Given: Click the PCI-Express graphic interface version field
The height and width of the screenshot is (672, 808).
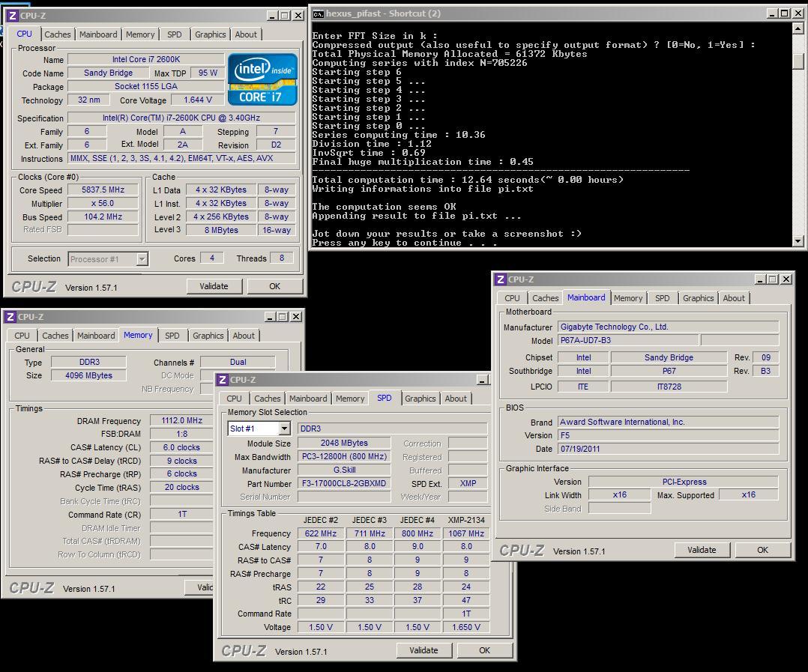Looking at the screenshot, I should tap(684, 482).
